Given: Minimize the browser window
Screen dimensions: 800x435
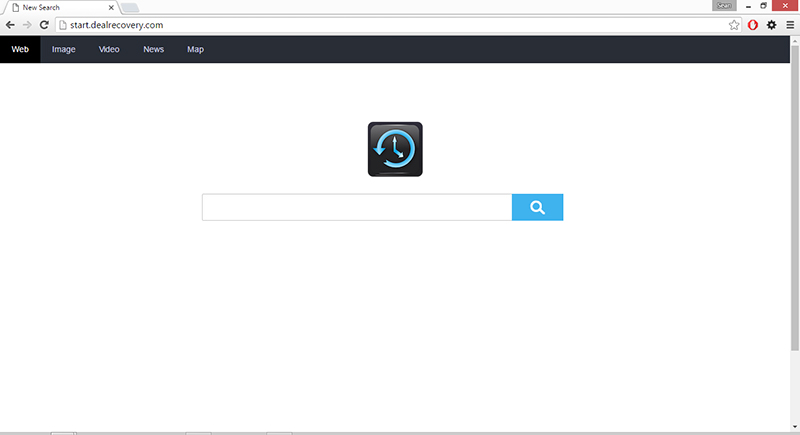Looking at the screenshot, I should [x=748, y=6].
